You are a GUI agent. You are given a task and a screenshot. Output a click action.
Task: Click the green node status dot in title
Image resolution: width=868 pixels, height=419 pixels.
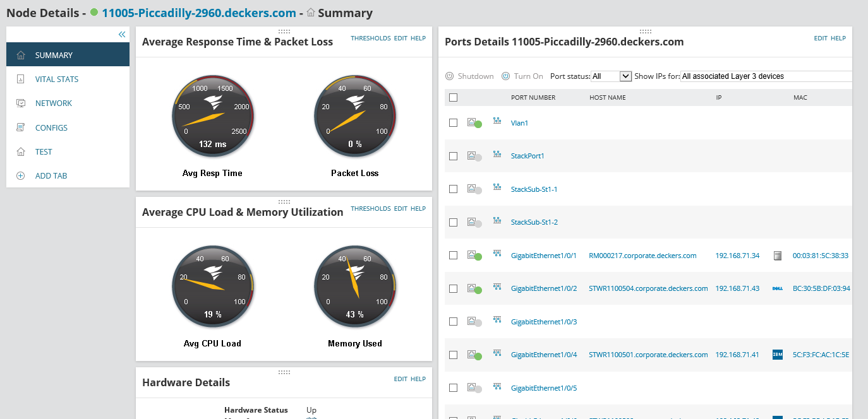point(94,13)
